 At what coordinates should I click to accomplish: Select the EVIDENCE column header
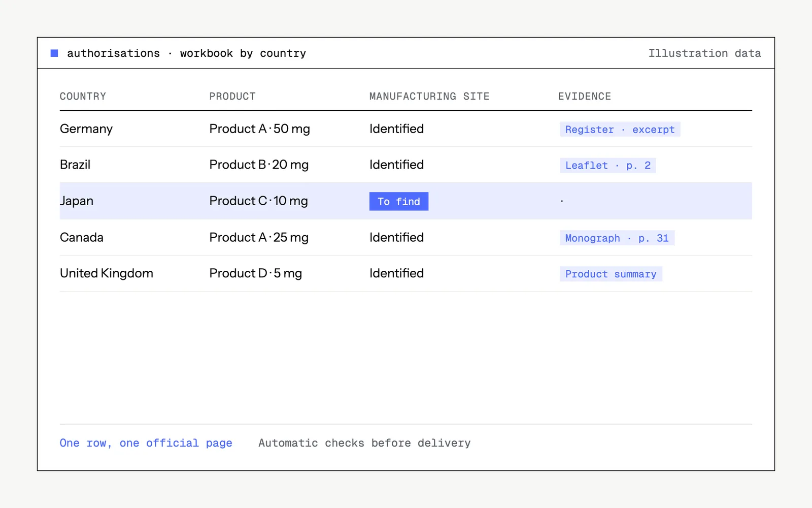coord(585,97)
